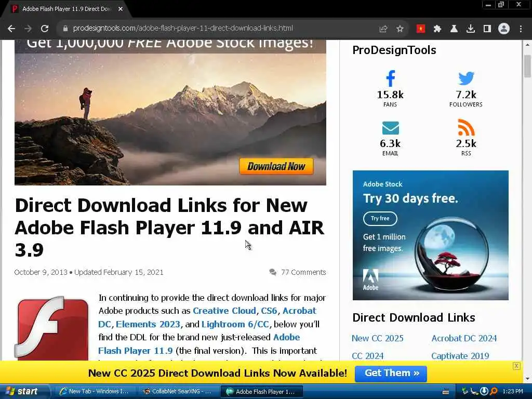Close the yellow notification bar

pos(516,366)
